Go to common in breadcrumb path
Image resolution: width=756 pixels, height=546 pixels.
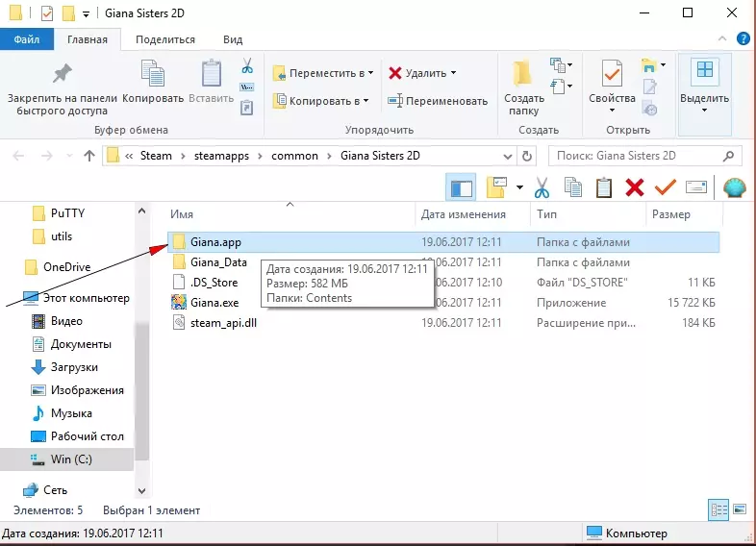[x=294, y=156]
